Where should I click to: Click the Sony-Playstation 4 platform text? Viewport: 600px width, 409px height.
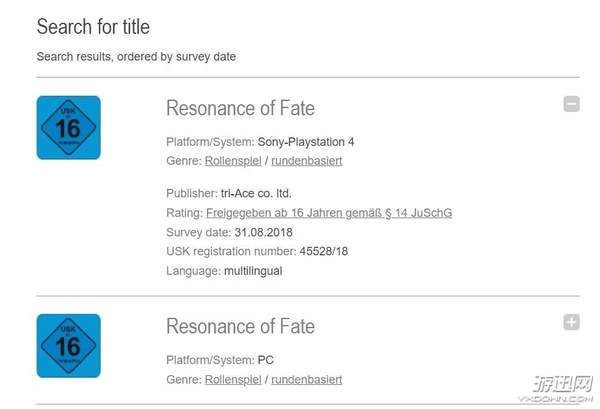(306, 142)
